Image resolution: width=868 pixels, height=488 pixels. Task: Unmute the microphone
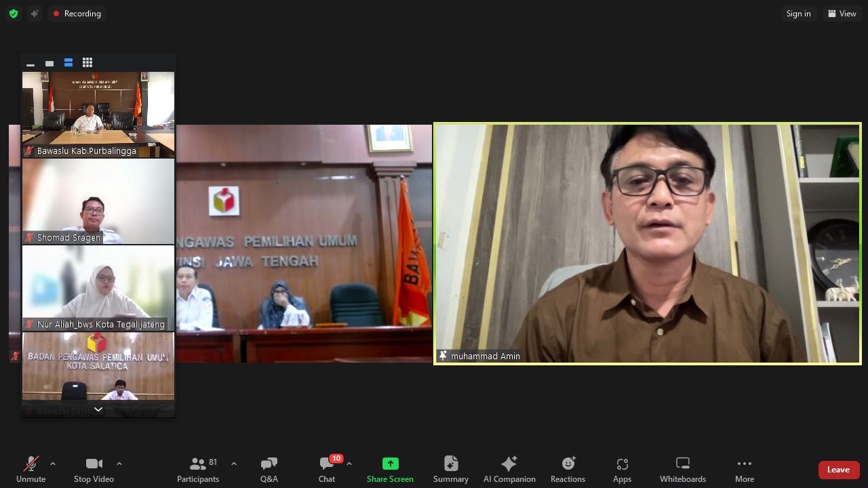31,469
